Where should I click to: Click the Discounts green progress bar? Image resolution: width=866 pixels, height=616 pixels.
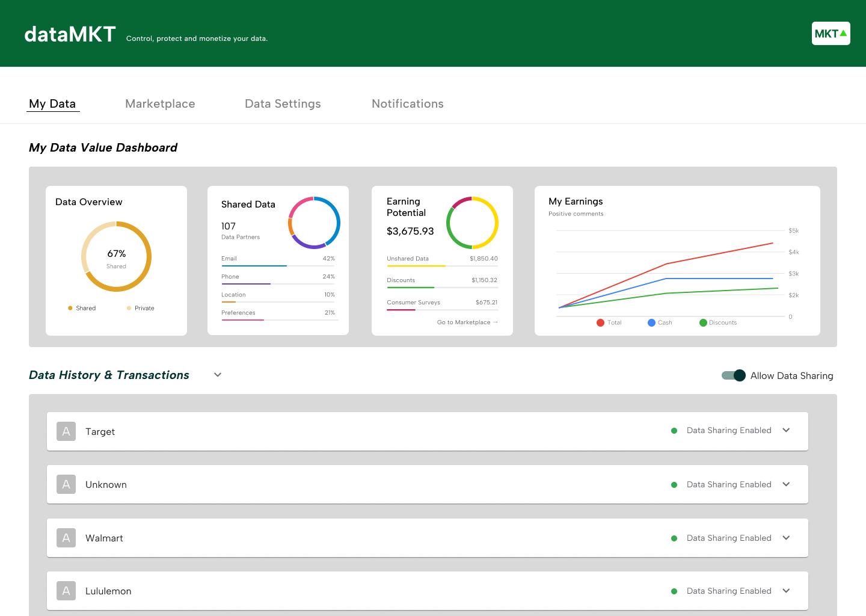442,288
